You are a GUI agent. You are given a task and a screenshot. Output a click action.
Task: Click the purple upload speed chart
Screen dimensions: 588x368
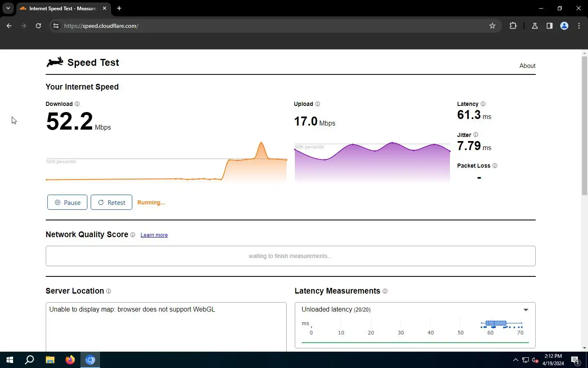(372, 162)
